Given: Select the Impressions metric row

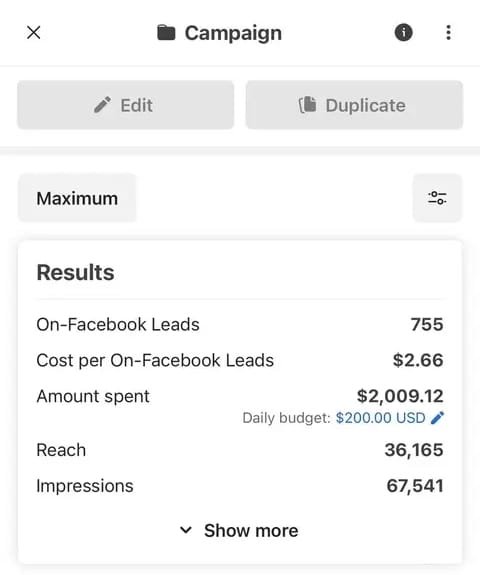Looking at the screenshot, I should [x=240, y=486].
